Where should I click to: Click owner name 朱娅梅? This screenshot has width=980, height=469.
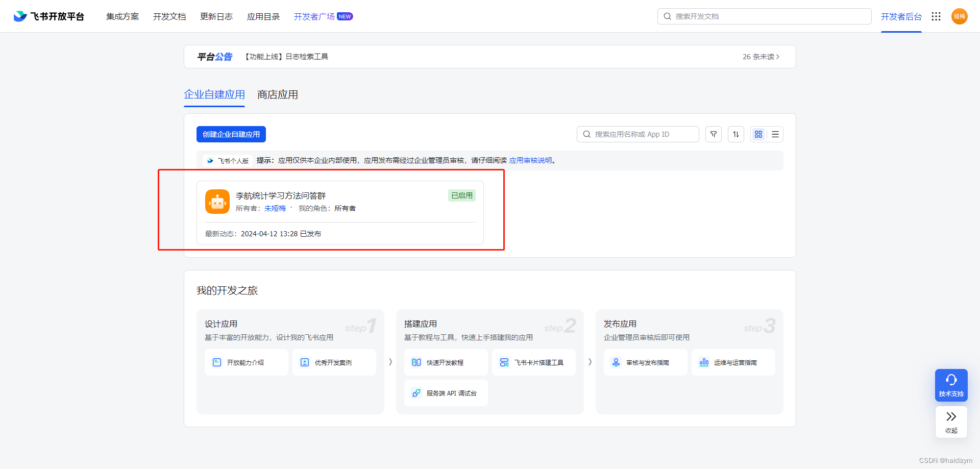point(275,208)
